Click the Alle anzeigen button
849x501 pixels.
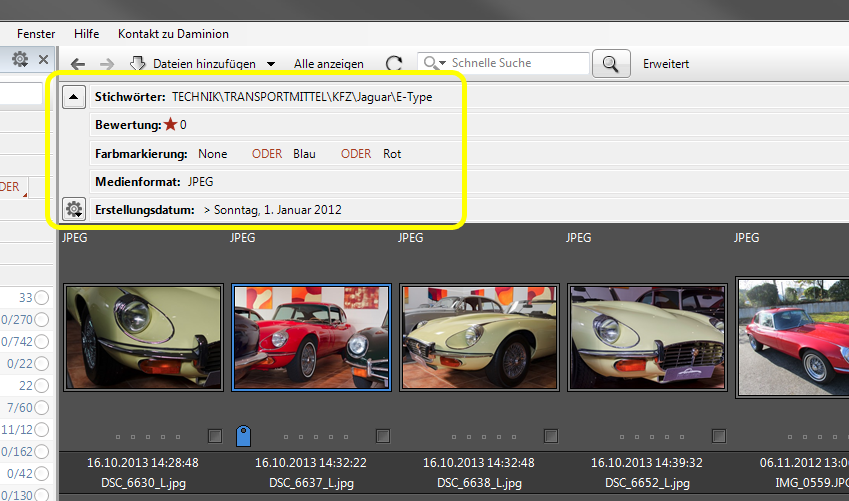tap(328, 64)
